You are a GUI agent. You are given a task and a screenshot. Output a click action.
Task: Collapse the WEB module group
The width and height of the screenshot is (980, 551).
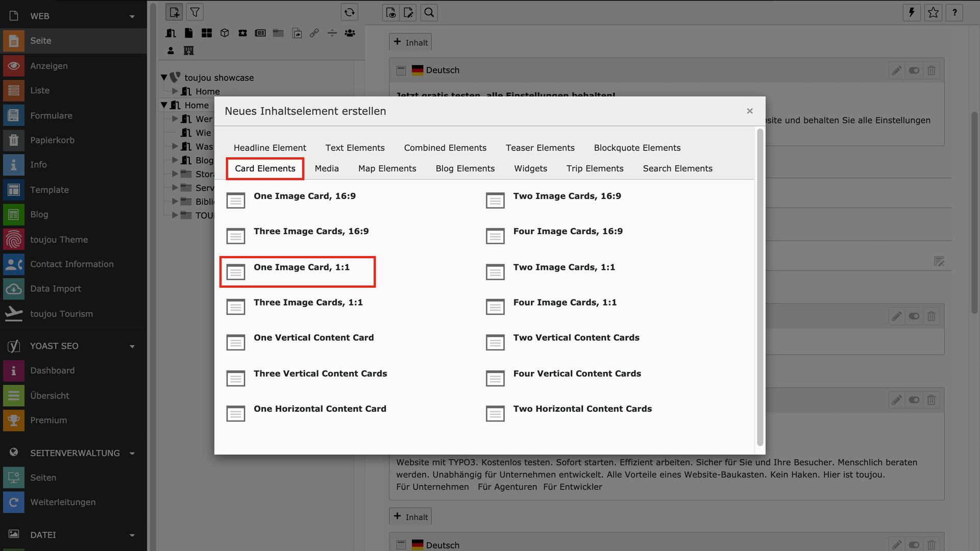click(132, 16)
